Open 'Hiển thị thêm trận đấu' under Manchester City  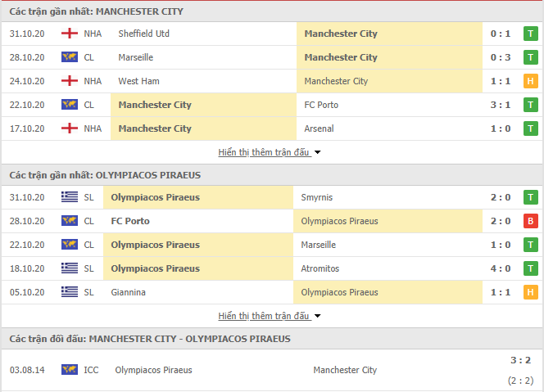[x=264, y=152]
